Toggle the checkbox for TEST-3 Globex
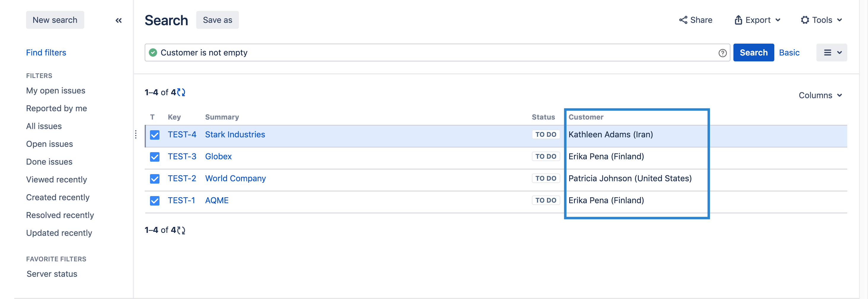 tap(155, 157)
